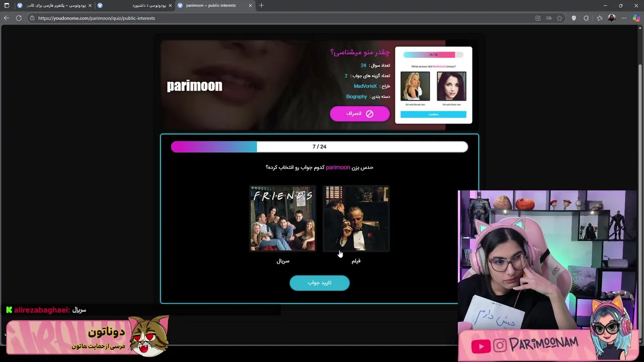Open the split screen / apps icon in address bar
This screenshot has width=644, height=362.
(538, 18)
